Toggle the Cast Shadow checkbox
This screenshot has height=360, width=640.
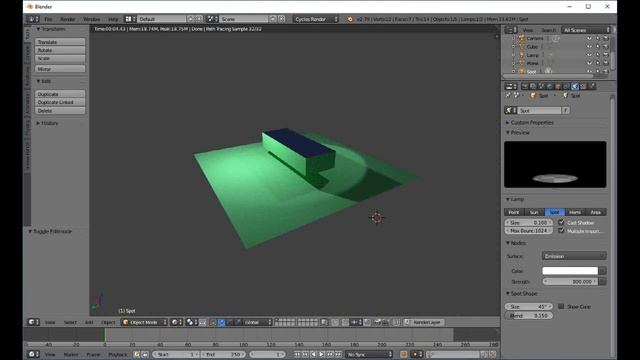[561, 222]
